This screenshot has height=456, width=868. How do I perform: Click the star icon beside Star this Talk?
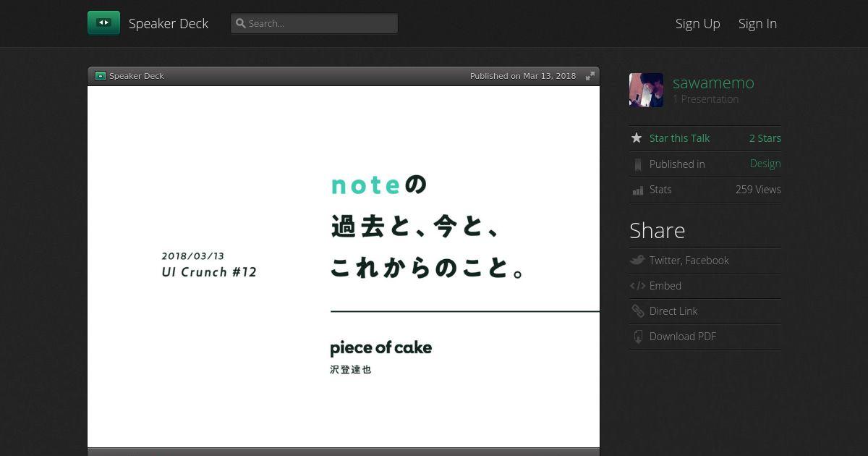tap(637, 138)
